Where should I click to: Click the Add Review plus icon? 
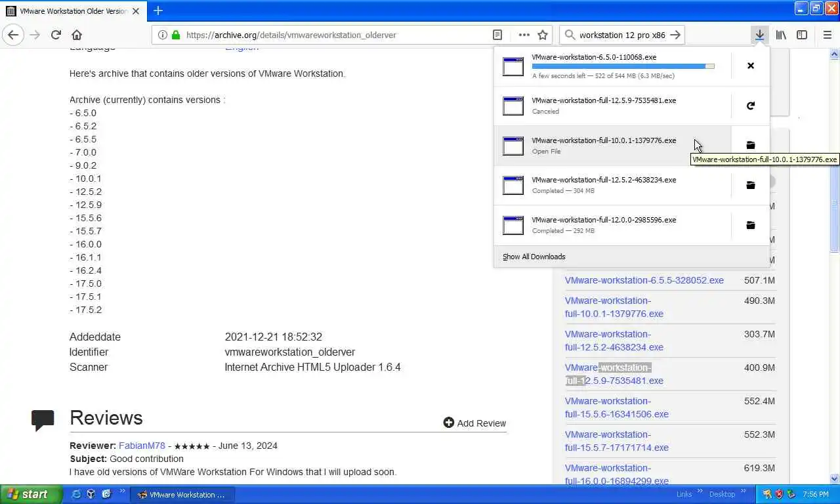[449, 423]
